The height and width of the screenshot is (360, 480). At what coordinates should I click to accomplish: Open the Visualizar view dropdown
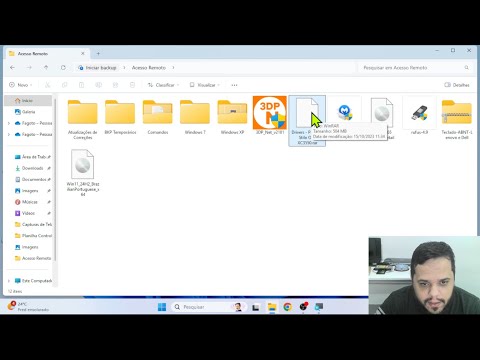204,85
